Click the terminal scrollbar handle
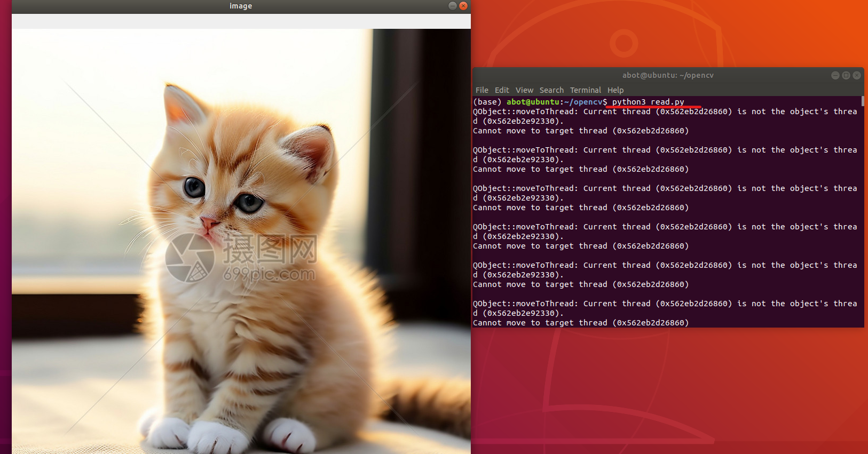 [x=862, y=101]
